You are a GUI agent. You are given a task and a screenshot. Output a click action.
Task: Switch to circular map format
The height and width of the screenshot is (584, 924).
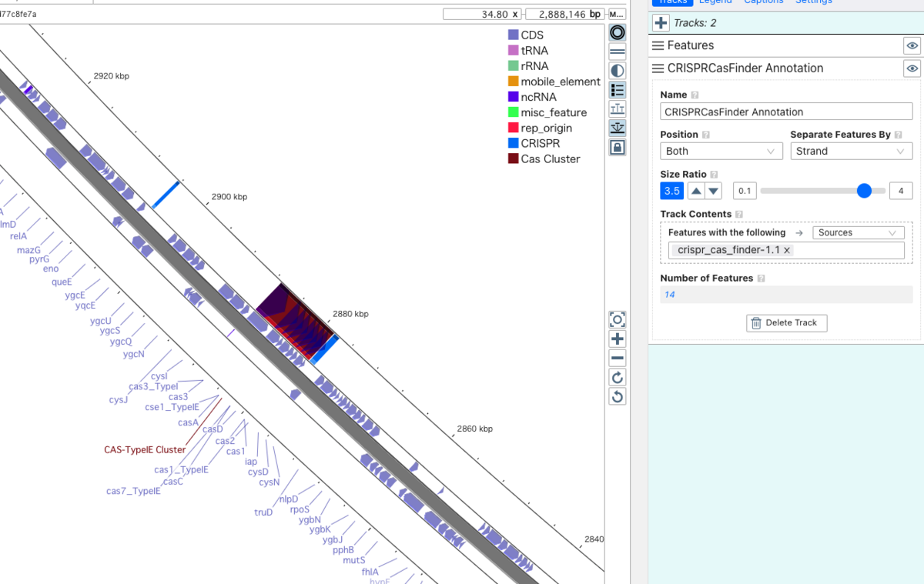[617, 32]
